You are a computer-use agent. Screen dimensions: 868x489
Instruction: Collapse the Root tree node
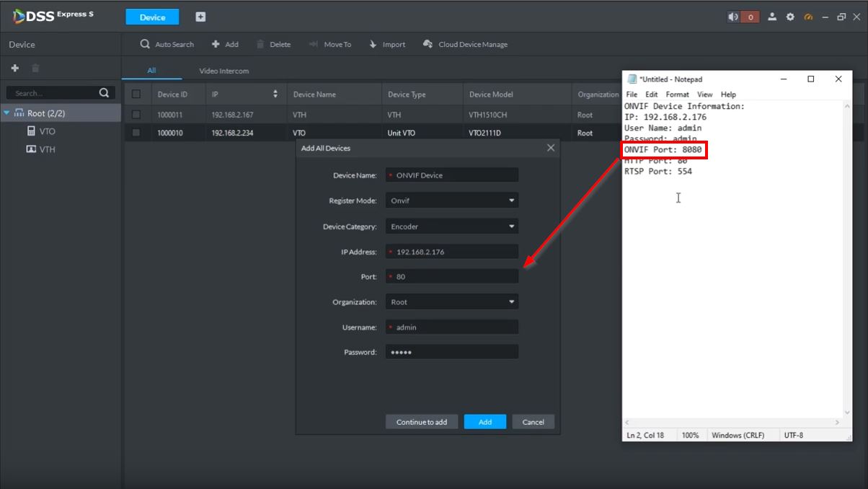7,113
